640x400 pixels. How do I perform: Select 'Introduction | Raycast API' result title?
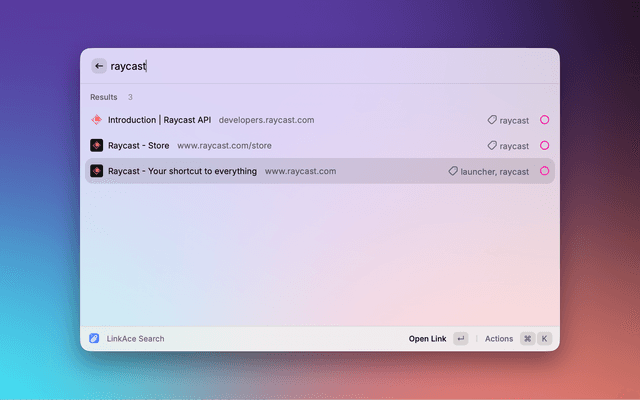click(160, 120)
